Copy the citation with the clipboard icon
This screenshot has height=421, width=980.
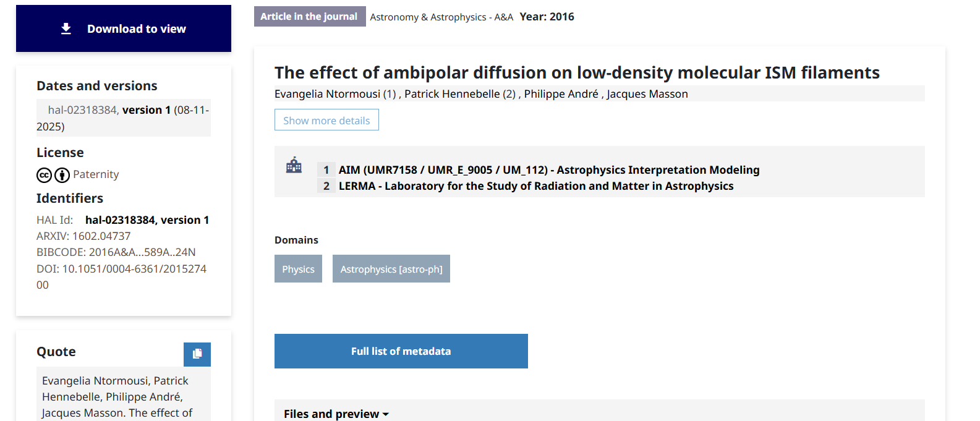point(197,354)
